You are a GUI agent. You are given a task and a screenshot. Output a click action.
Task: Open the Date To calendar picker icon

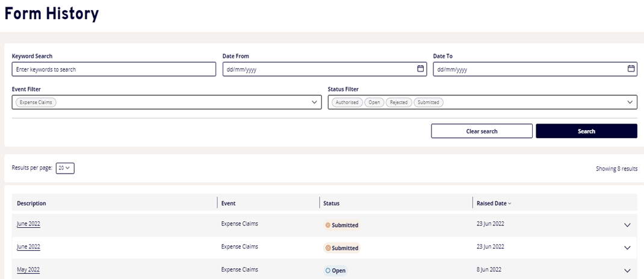(631, 69)
